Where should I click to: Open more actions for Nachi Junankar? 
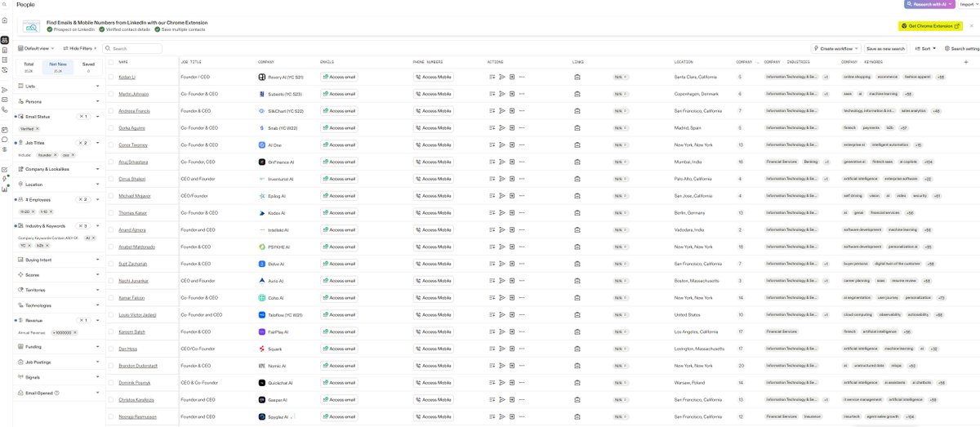coord(522,281)
